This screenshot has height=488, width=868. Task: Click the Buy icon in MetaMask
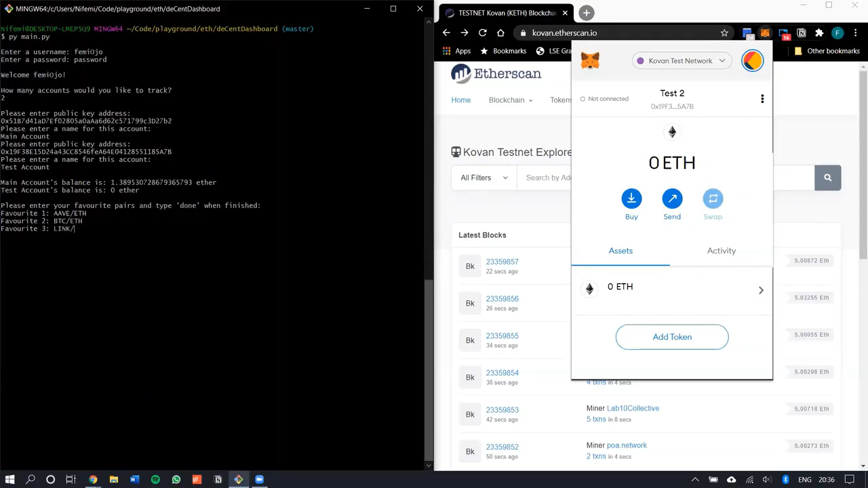[631, 199]
